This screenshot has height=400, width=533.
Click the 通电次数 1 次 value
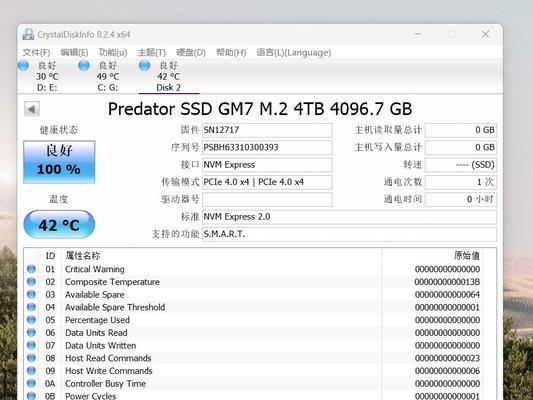[x=461, y=182]
